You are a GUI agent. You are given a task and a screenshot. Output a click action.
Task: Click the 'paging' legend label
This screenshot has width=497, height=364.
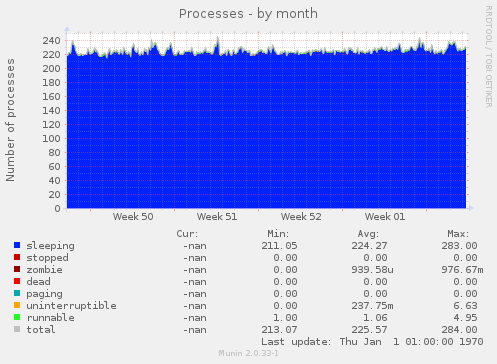(44, 294)
